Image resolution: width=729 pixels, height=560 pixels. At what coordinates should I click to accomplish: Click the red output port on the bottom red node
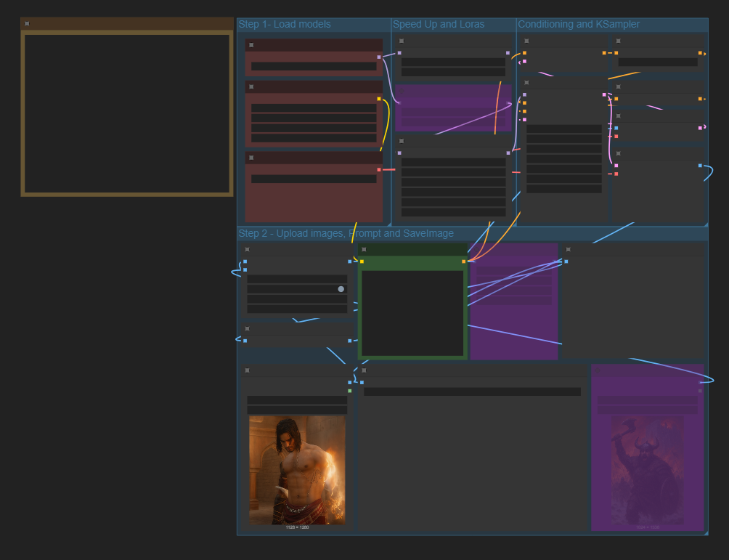[x=379, y=170]
